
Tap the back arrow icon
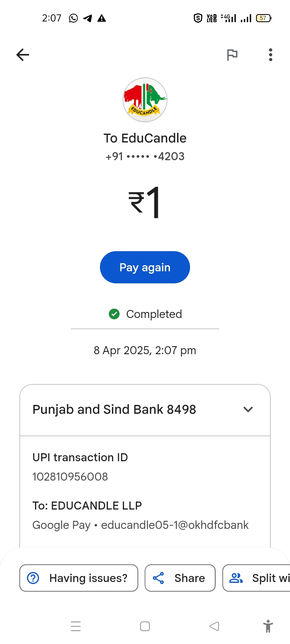click(x=23, y=55)
